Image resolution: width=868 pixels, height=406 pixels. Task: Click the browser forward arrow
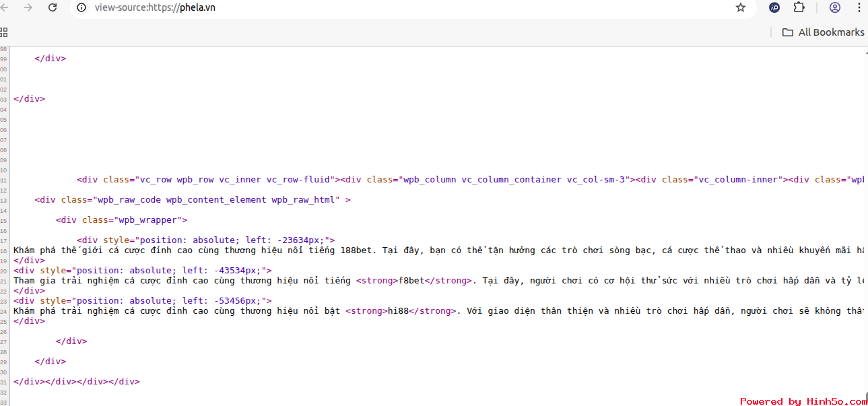[x=28, y=7]
